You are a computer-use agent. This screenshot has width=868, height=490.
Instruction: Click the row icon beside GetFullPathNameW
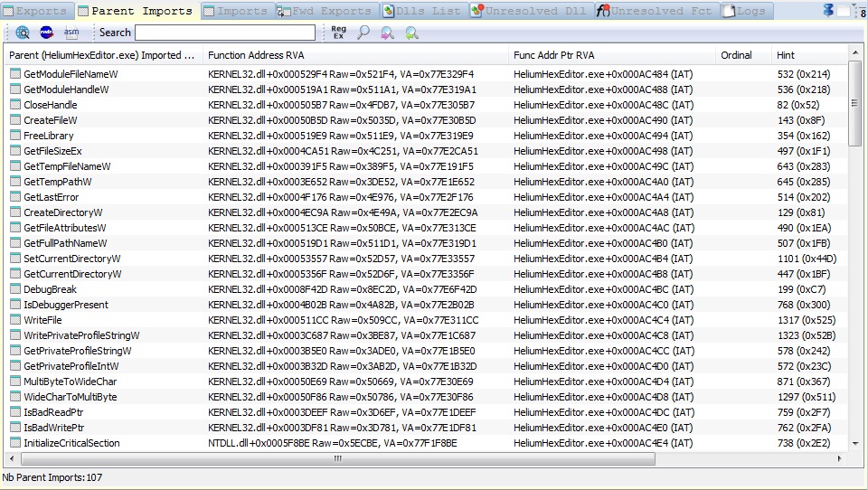(x=15, y=243)
